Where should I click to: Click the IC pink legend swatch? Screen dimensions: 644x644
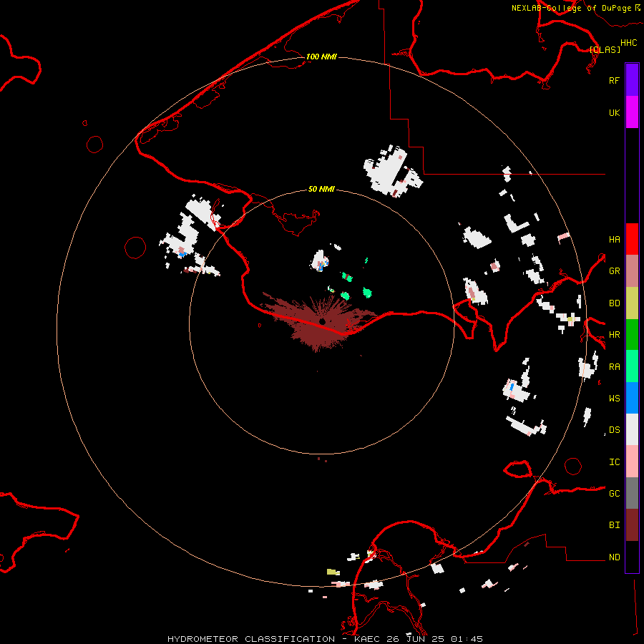[x=632, y=462]
